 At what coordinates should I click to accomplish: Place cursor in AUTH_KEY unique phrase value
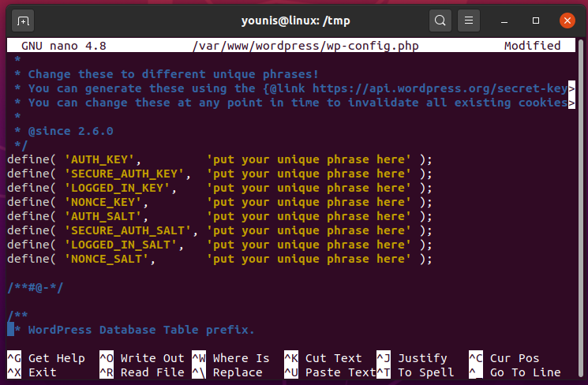coord(309,159)
